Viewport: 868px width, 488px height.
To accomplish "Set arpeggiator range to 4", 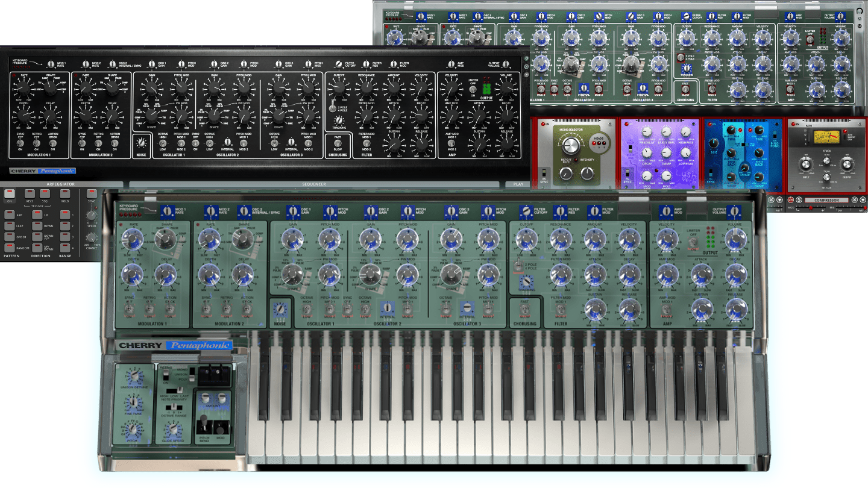I will pyautogui.click(x=64, y=247).
